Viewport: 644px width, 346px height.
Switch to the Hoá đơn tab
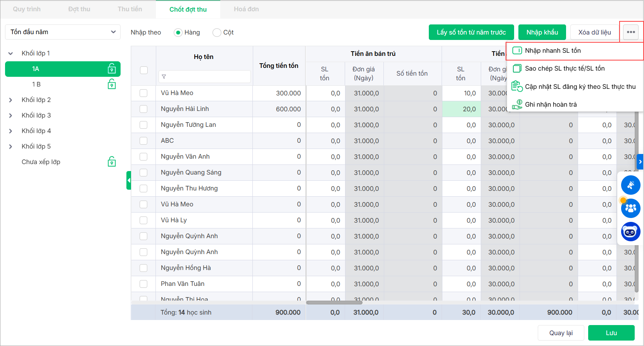pos(246,9)
